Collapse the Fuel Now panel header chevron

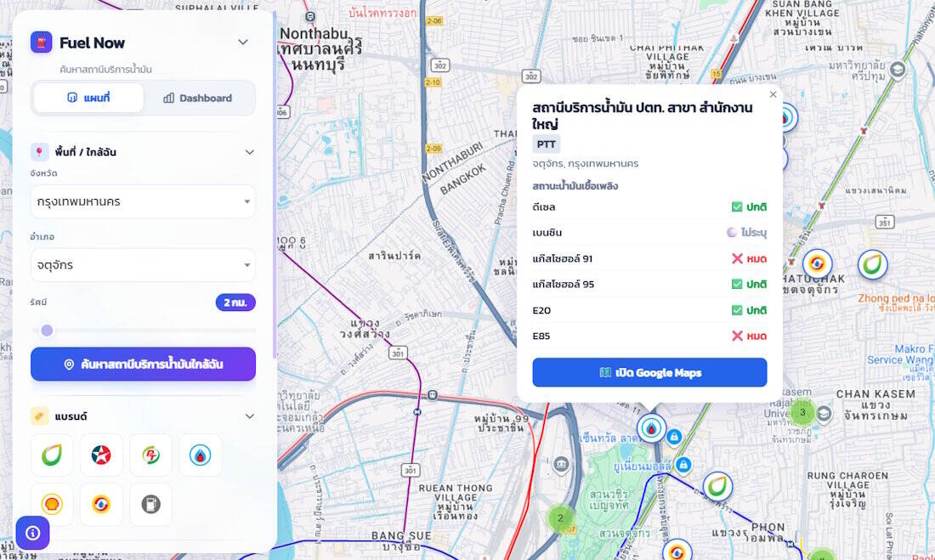coord(243,42)
